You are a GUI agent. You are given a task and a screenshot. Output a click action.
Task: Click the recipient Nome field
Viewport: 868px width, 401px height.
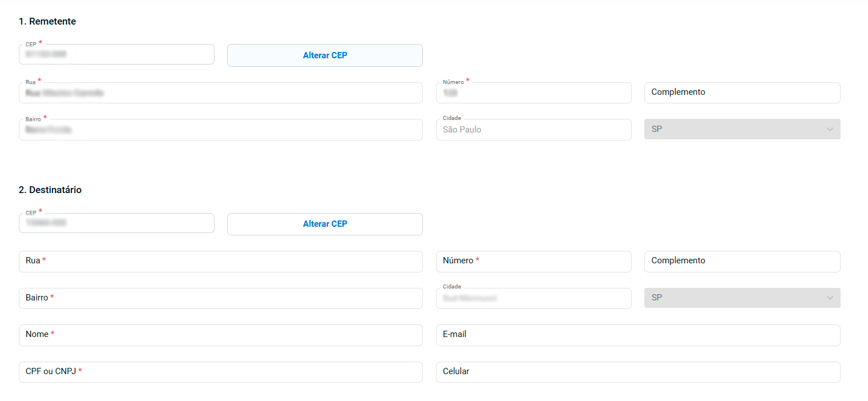pyautogui.click(x=220, y=335)
